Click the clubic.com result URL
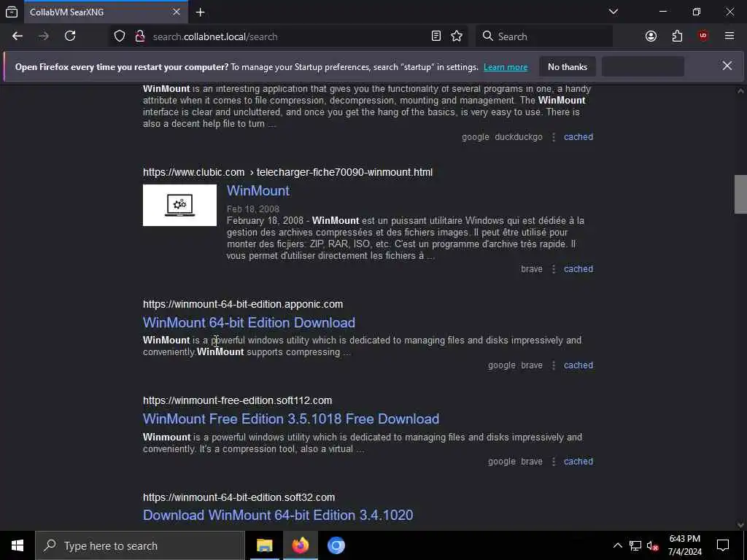 287,172
